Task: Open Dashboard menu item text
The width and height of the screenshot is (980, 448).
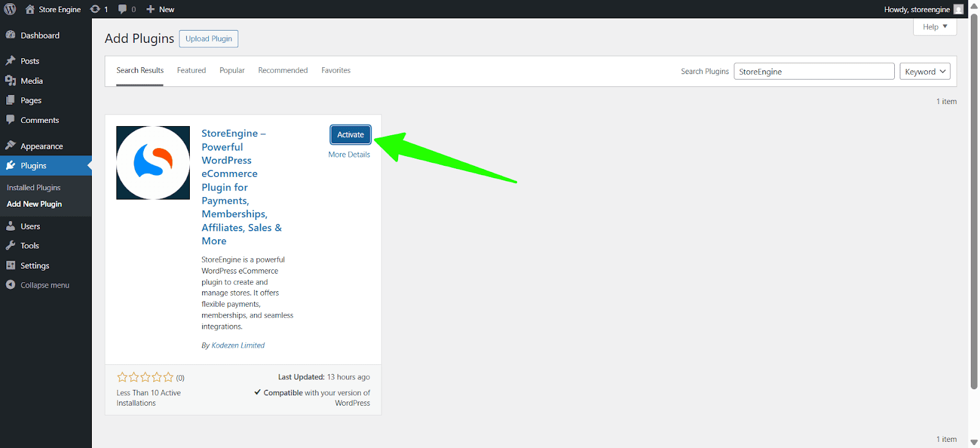Action: [40, 35]
